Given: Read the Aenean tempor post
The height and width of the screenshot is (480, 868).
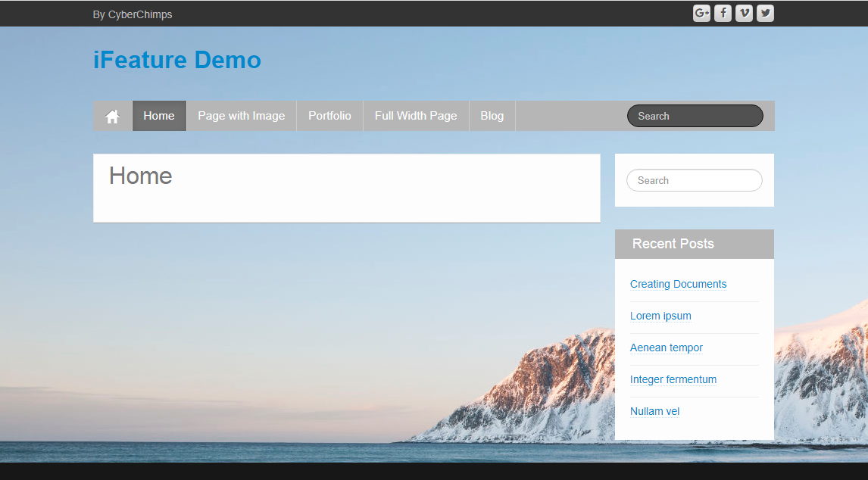Looking at the screenshot, I should (667, 348).
